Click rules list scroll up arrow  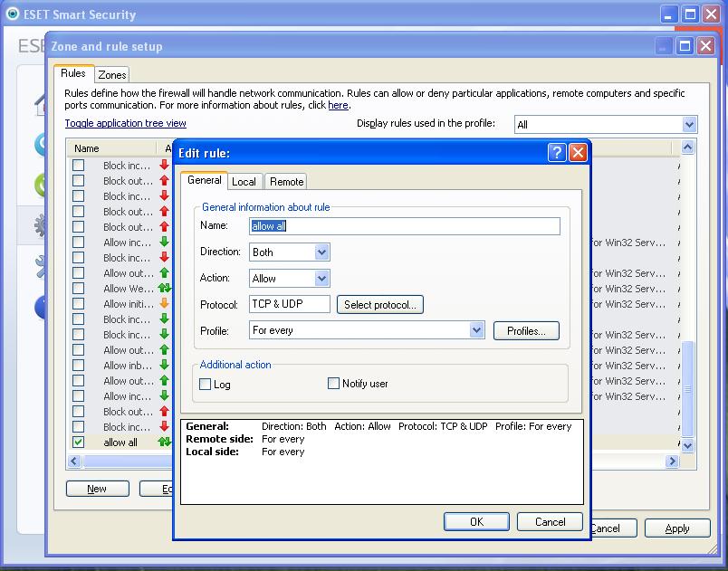coord(687,147)
